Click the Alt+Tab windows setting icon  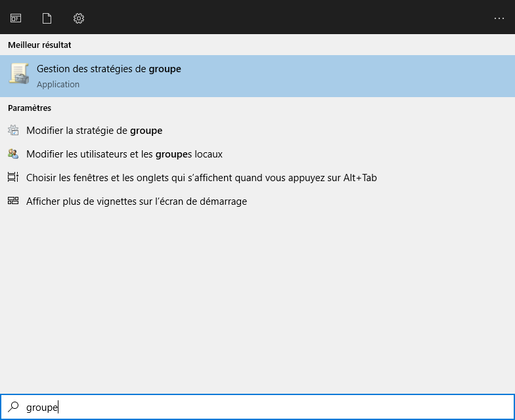tap(13, 178)
